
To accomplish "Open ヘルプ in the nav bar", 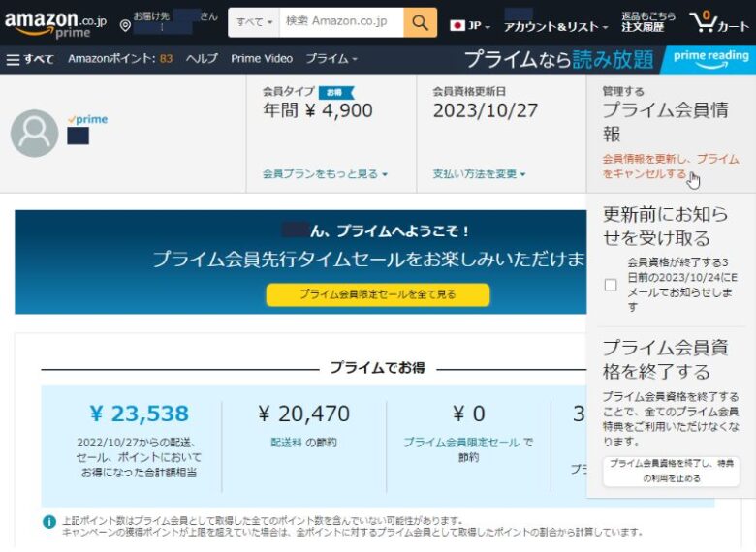I will click(202, 59).
